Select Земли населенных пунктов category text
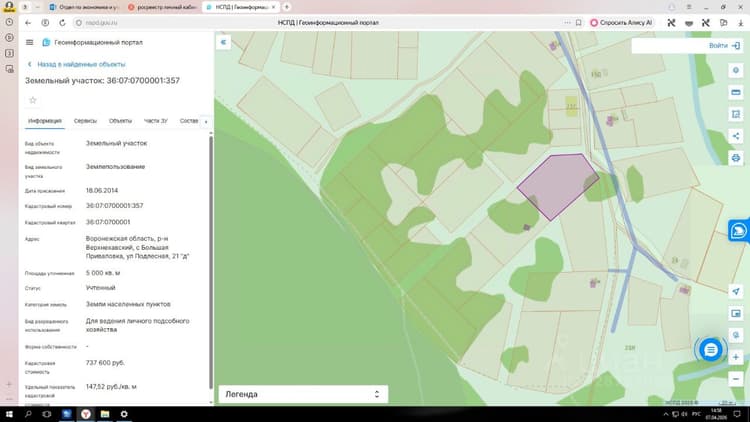The image size is (750, 422). coord(128,304)
